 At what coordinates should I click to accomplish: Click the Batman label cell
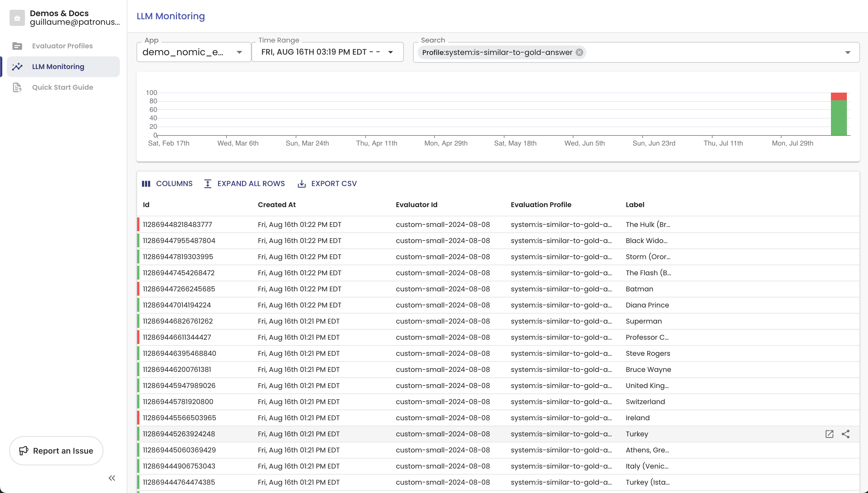[639, 289]
